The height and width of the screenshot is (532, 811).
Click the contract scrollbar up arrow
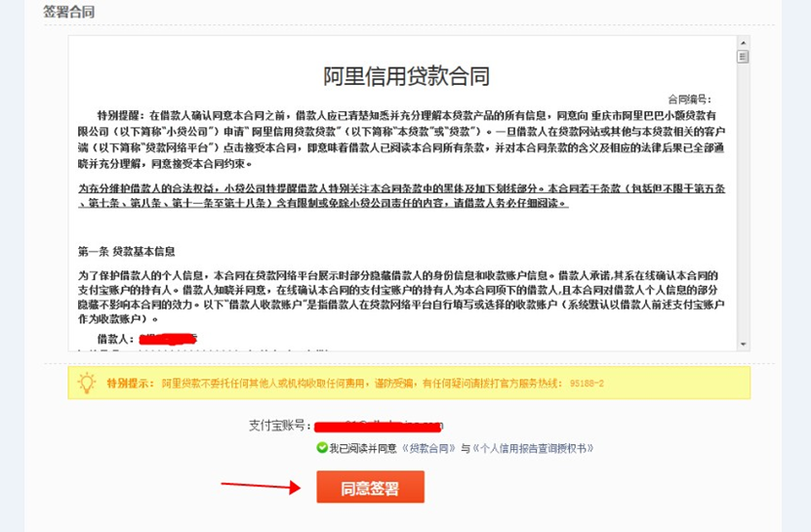[x=744, y=43]
